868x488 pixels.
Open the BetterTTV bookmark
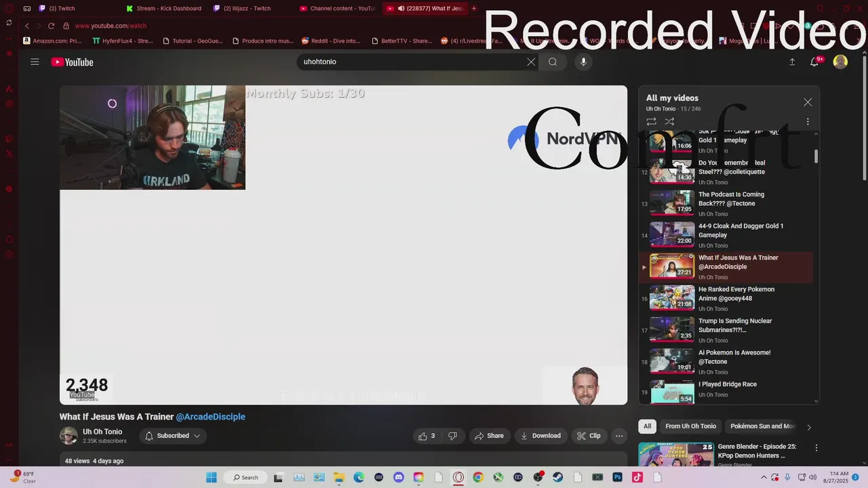(x=402, y=41)
